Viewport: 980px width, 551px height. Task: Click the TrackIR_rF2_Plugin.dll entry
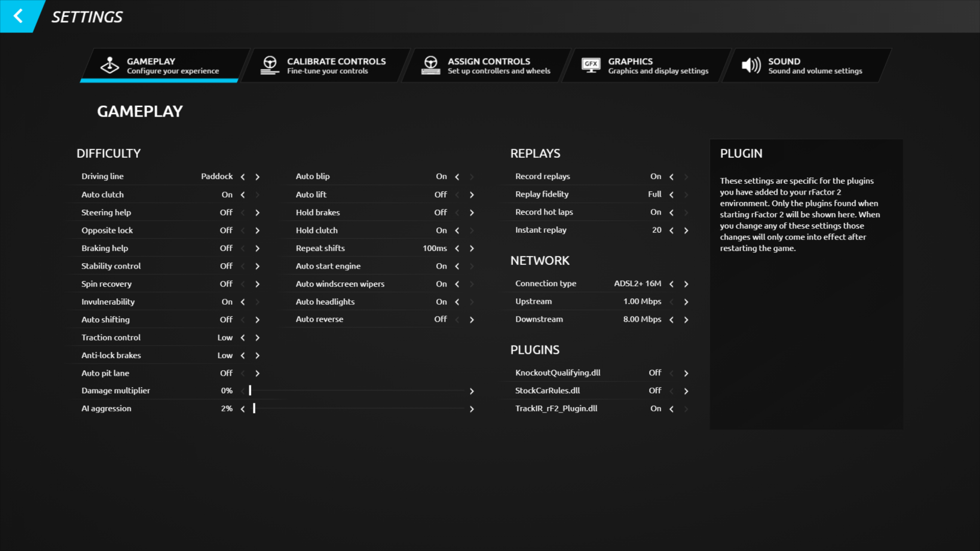click(x=556, y=408)
